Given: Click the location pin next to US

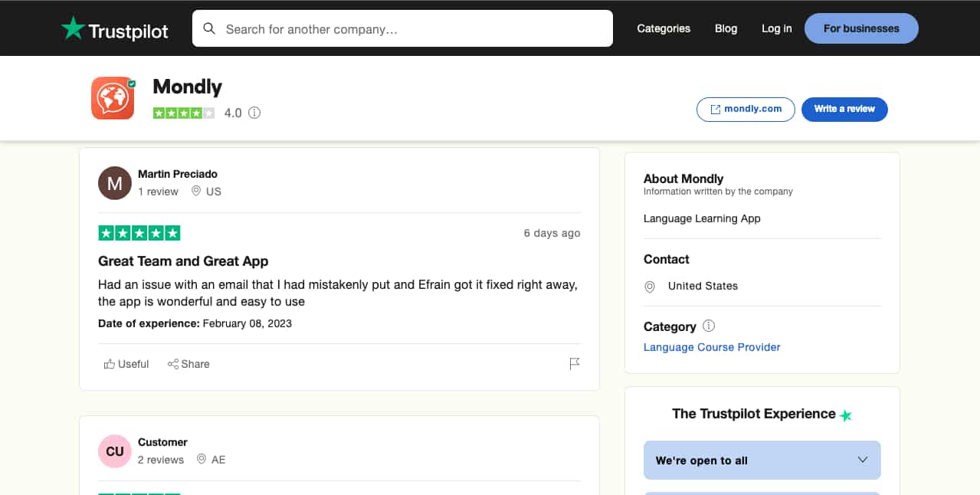Looking at the screenshot, I should [196, 192].
